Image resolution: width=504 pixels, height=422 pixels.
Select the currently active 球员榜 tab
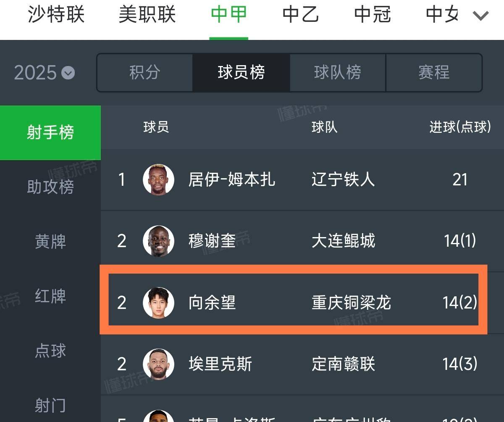[x=241, y=73]
